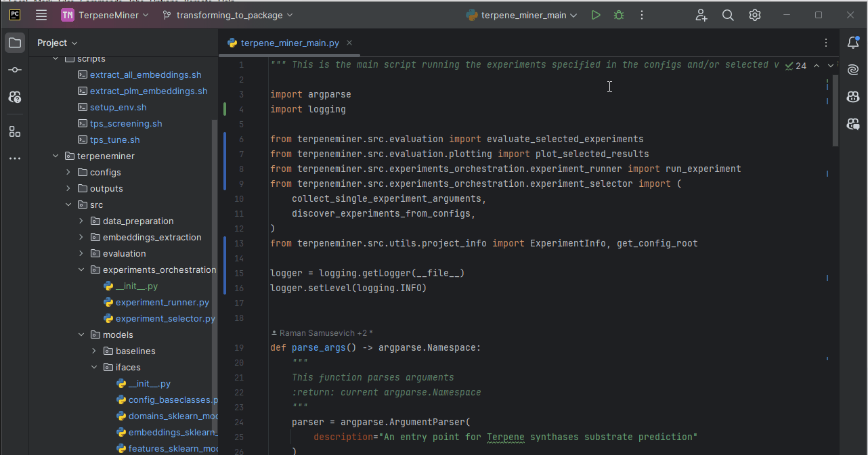Click run_experiment import on line 8

pos(703,169)
